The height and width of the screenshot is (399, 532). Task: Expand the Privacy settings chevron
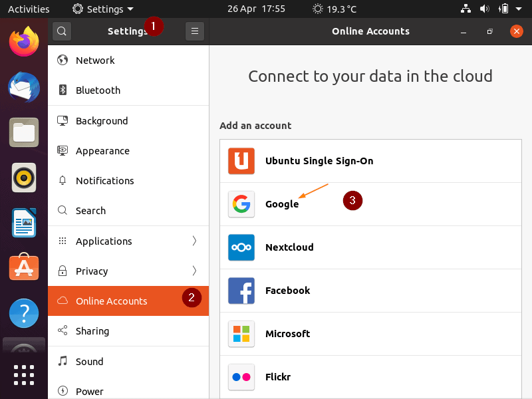pos(194,271)
